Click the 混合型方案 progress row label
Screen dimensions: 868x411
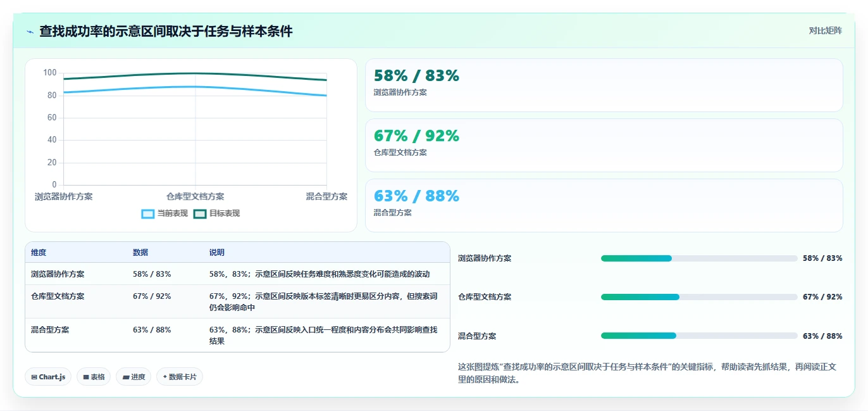[477, 336]
